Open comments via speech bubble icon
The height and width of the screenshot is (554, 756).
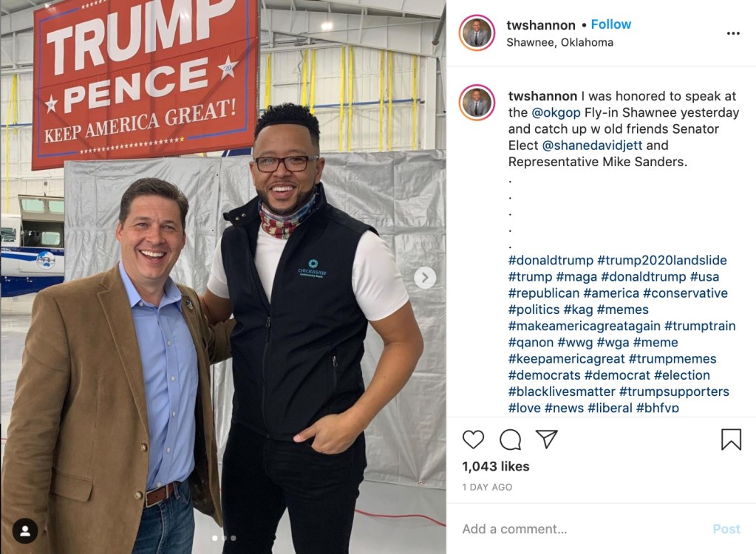click(x=510, y=440)
